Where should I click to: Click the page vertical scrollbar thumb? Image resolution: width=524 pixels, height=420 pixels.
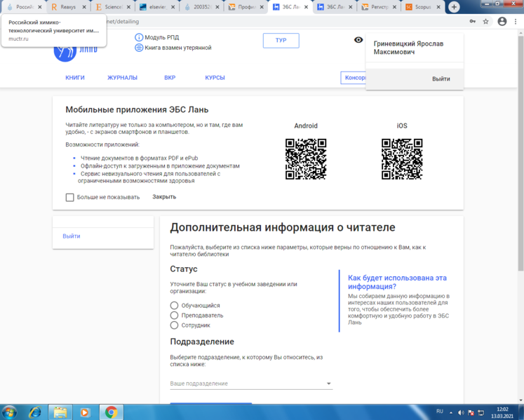pos(520,154)
